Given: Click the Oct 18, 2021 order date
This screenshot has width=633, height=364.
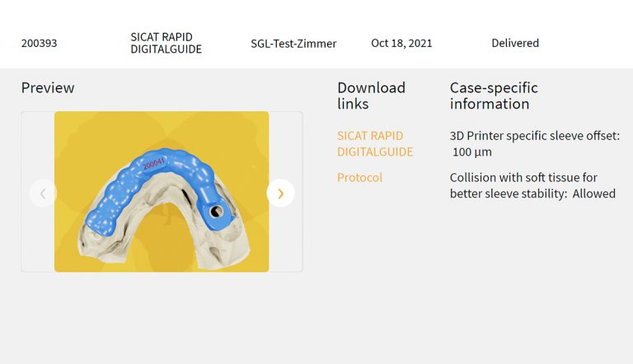Looking at the screenshot, I should point(401,44).
